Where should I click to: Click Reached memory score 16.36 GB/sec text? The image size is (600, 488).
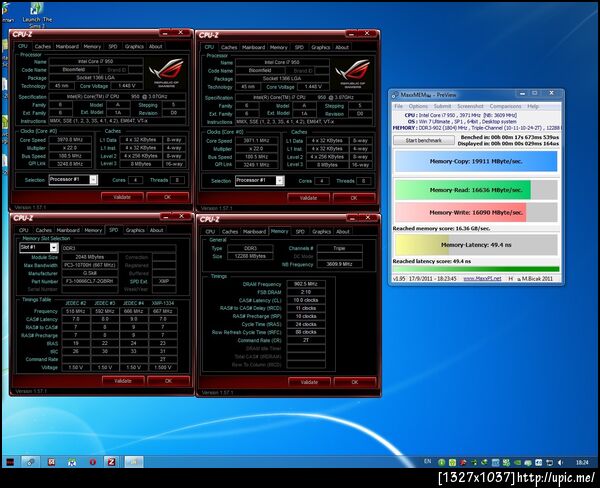tap(441, 228)
